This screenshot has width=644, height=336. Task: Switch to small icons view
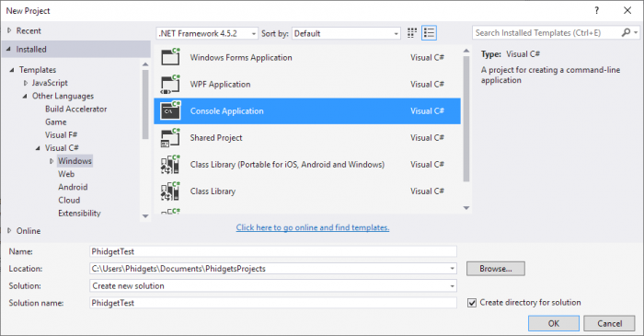pyautogui.click(x=412, y=33)
